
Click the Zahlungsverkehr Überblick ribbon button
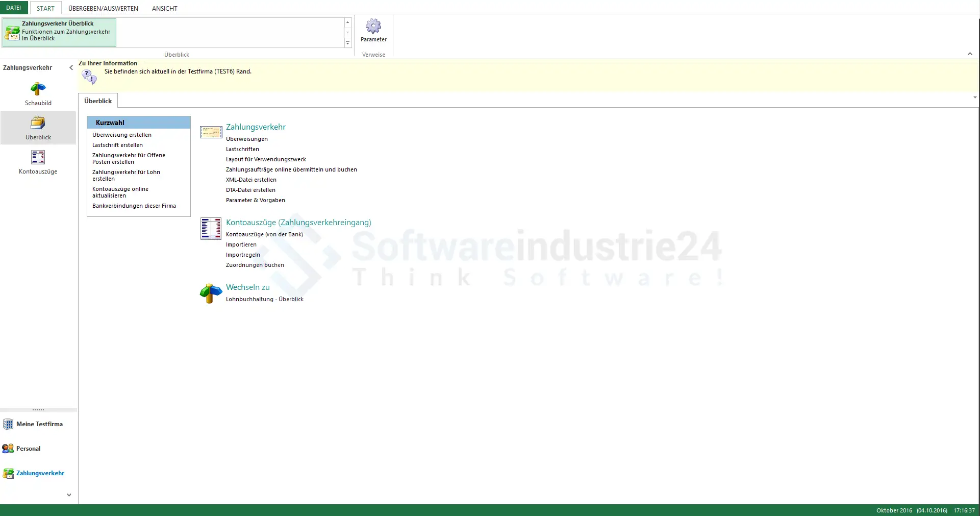tap(59, 33)
